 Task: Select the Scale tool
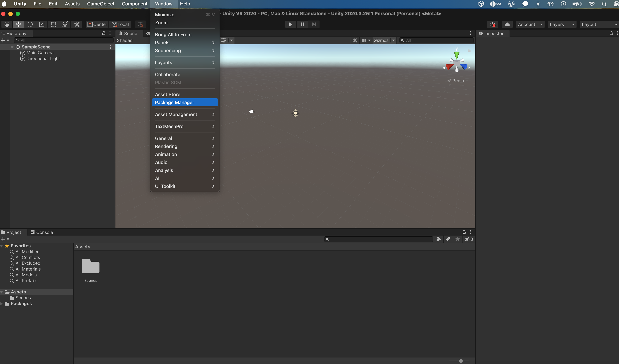click(x=42, y=24)
